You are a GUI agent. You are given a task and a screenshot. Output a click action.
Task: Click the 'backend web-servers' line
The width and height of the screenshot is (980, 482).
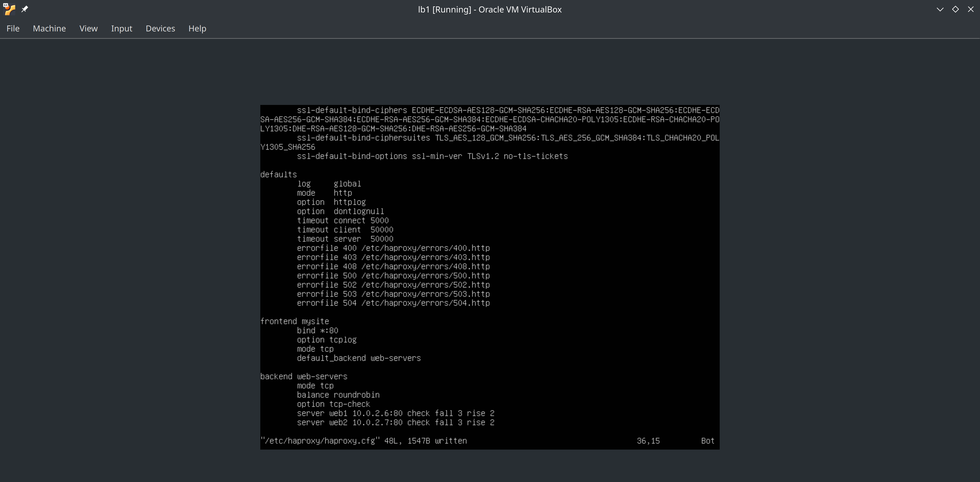tap(304, 377)
